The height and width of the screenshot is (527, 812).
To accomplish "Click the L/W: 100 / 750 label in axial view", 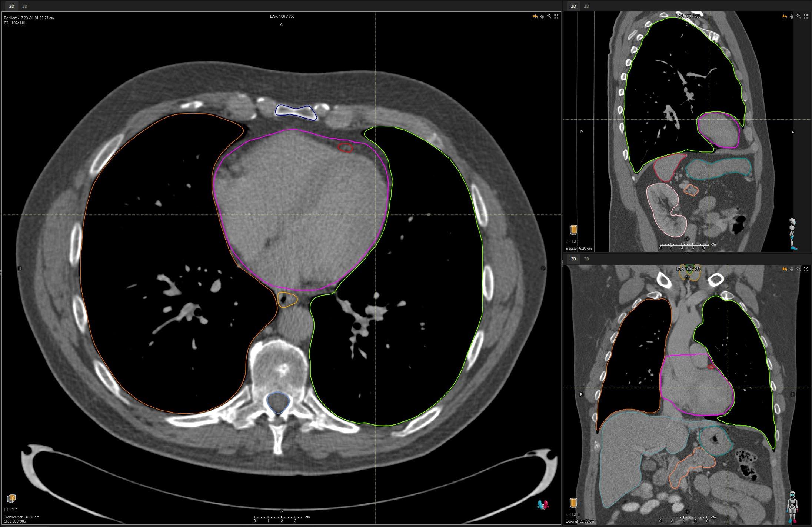I will coord(282,16).
